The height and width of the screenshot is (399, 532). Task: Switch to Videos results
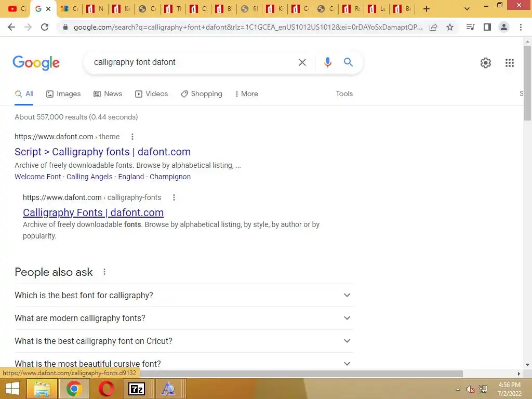pyautogui.click(x=151, y=94)
